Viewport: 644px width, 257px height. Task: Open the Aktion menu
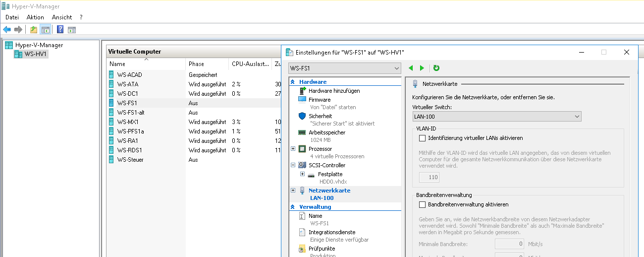(x=35, y=17)
